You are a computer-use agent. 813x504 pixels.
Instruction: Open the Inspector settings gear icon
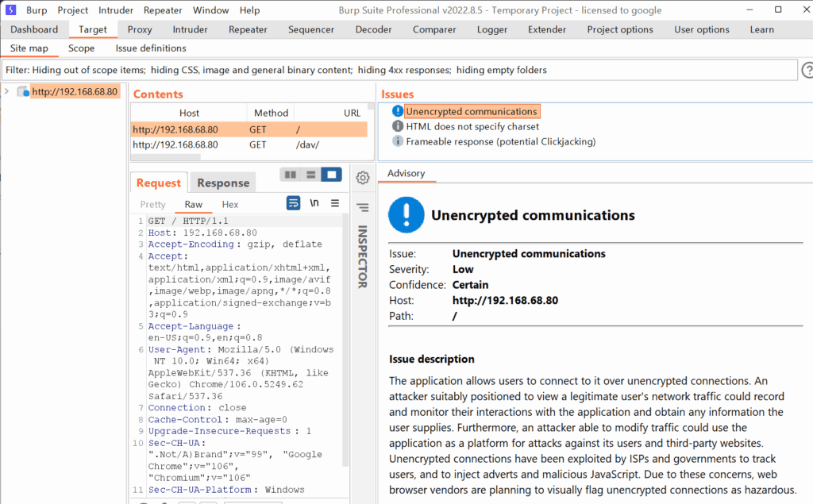[x=363, y=178]
